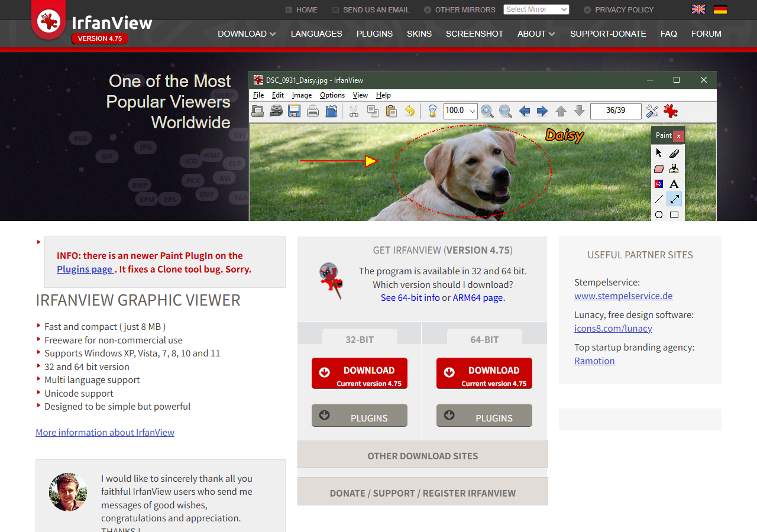Viewport: 757px width, 532px height.
Task: Click the Print icon in banner toolbar
Action: (313, 111)
